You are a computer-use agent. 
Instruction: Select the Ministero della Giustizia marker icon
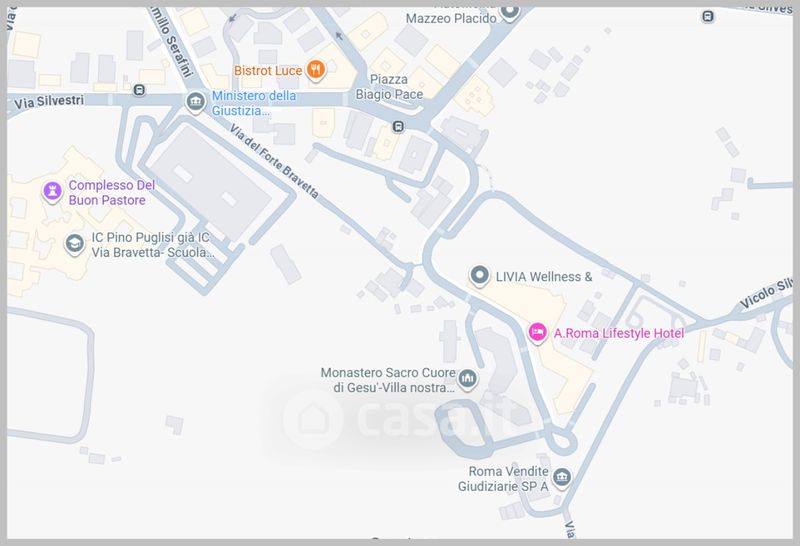(195, 102)
